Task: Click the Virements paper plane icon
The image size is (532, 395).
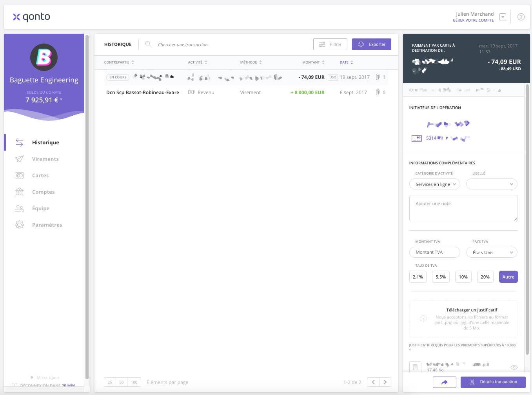Action: click(x=19, y=159)
